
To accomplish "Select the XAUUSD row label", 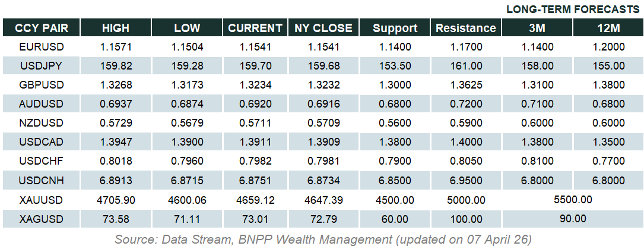I will pyautogui.click(x=42, y=200).
